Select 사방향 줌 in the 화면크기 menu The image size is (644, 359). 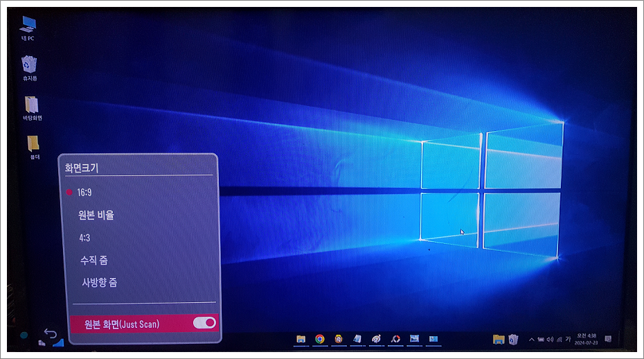100,283
